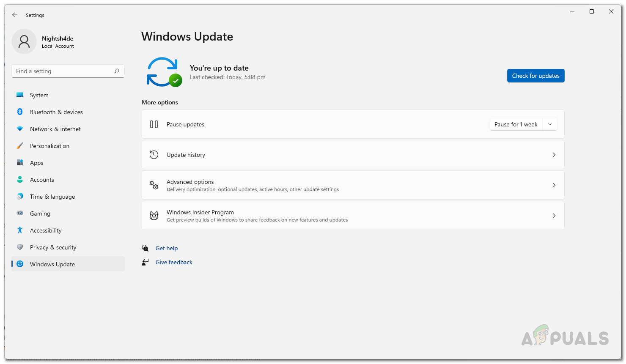The width and height of the screenshot is (626, 364).
Task: Expand Update history chevron
Action: (x=554, y=155)
